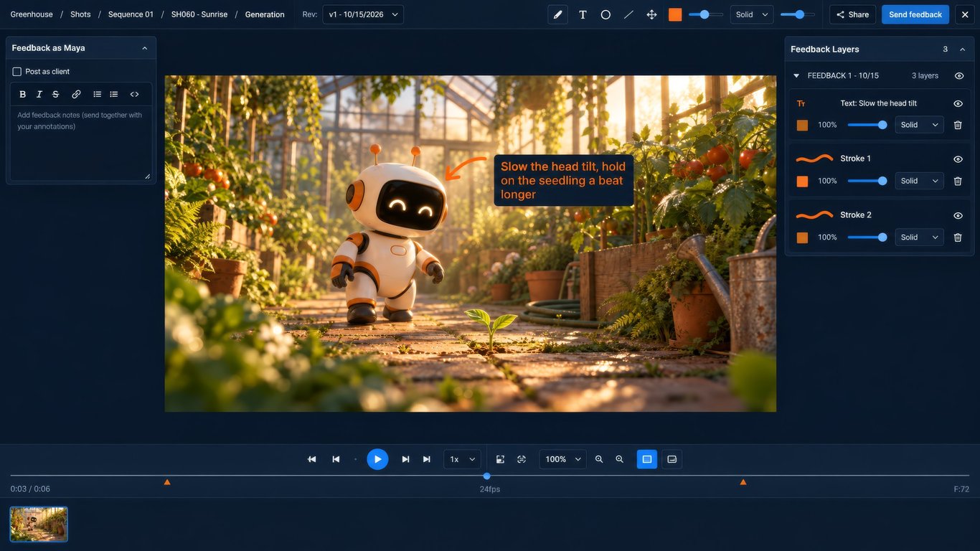The width and height of the screenshot is (980, 551).
Task: Open Stroke 1 line style dropdown
Action: click(919, 181)
